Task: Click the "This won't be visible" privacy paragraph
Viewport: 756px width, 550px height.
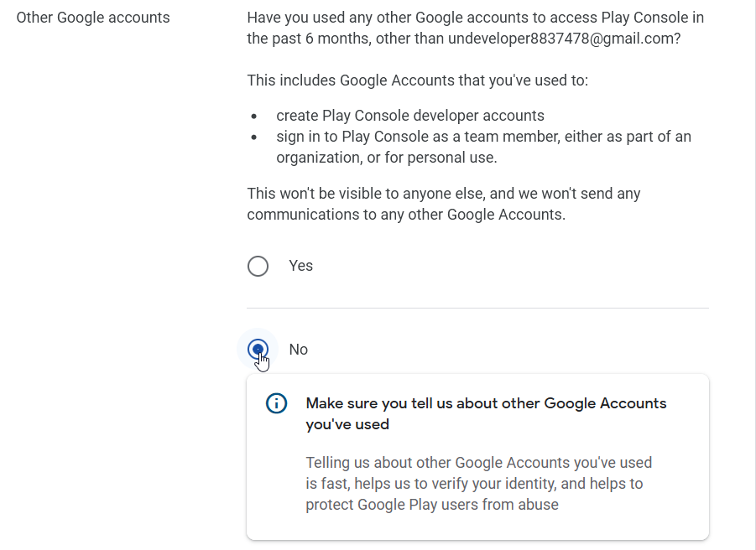Action: click(443, 194)
